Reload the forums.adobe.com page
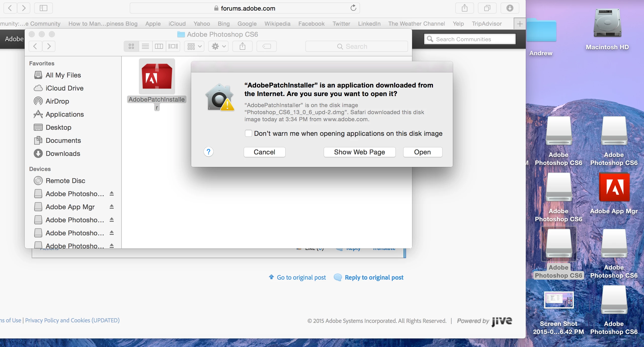Screen dimensions: 644x347 (x=353, y=8)
